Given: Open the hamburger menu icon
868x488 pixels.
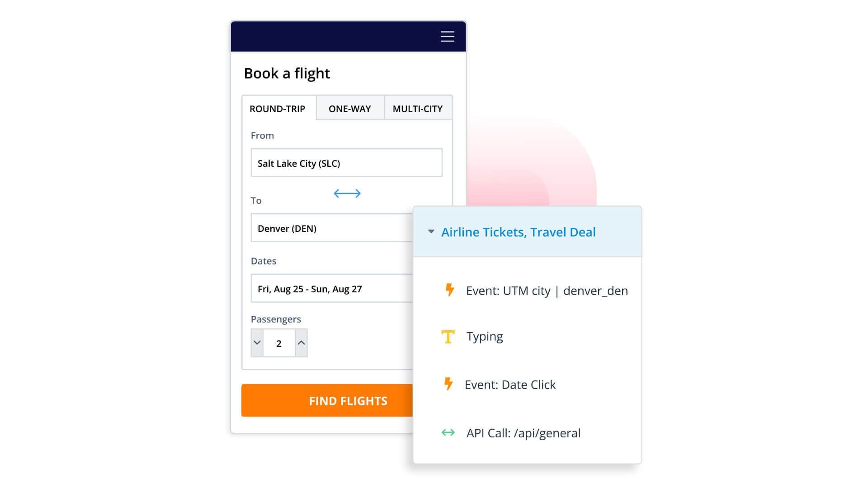Looking at the screenshot, I should [447, 37].
